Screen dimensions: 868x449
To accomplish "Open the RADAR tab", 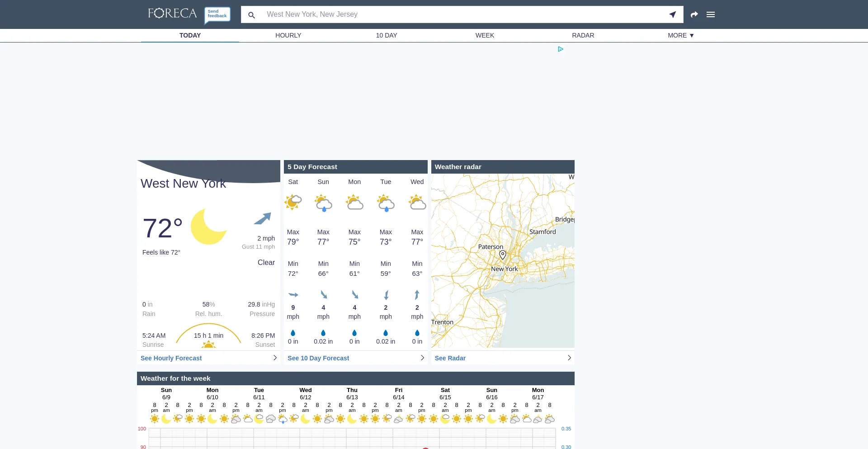I will point(583,35).
